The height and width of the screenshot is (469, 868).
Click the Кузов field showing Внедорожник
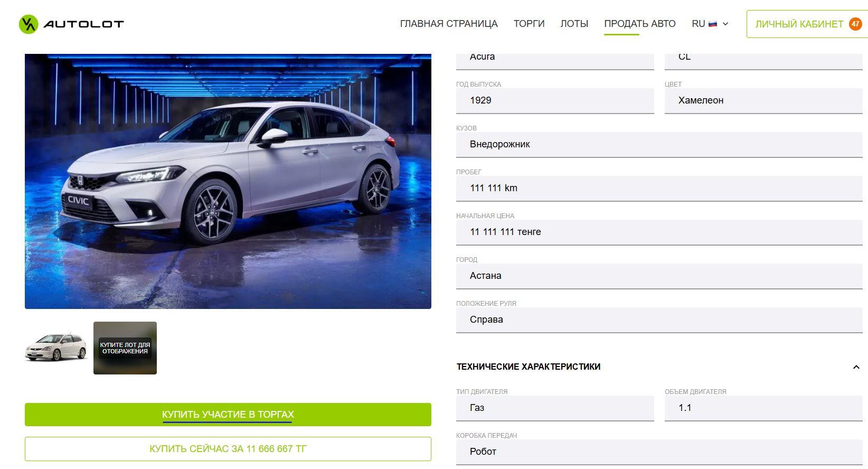coord(659,145)
